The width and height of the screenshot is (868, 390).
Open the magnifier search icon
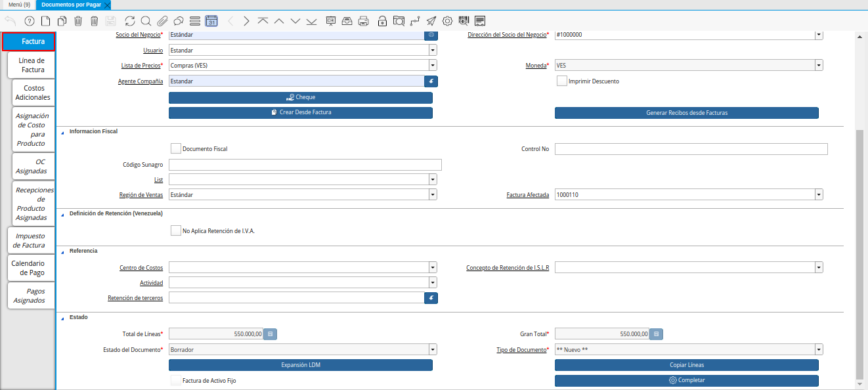[x=146, y=21]
